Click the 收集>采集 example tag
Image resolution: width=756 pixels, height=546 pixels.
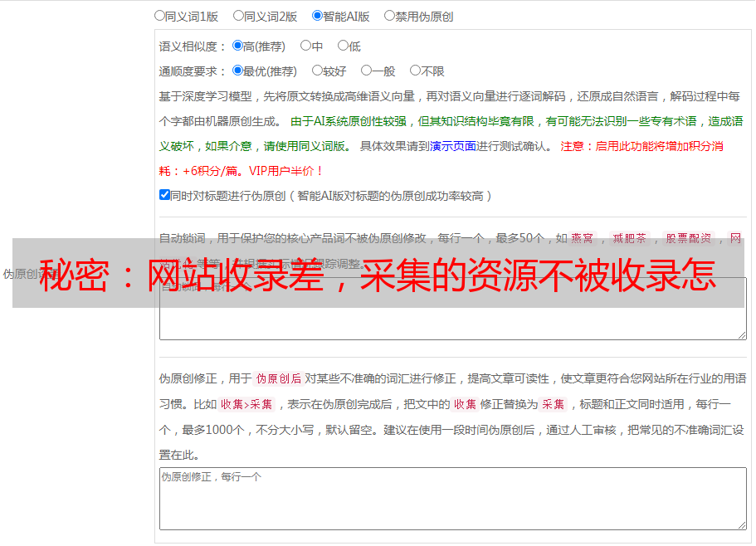pyautogui.click(x=246, y=404)
